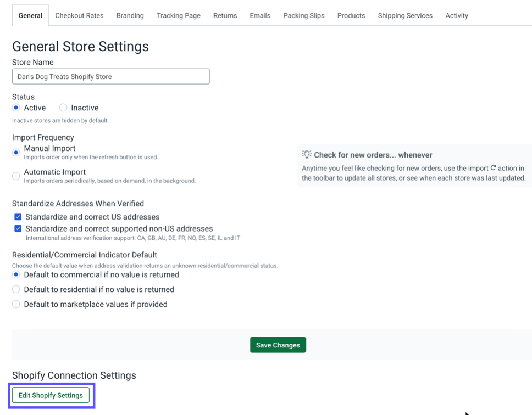The height and width of the screenshot is (415, 532).
Task: View the Shipping Services tab
Action: pos(405,15)
